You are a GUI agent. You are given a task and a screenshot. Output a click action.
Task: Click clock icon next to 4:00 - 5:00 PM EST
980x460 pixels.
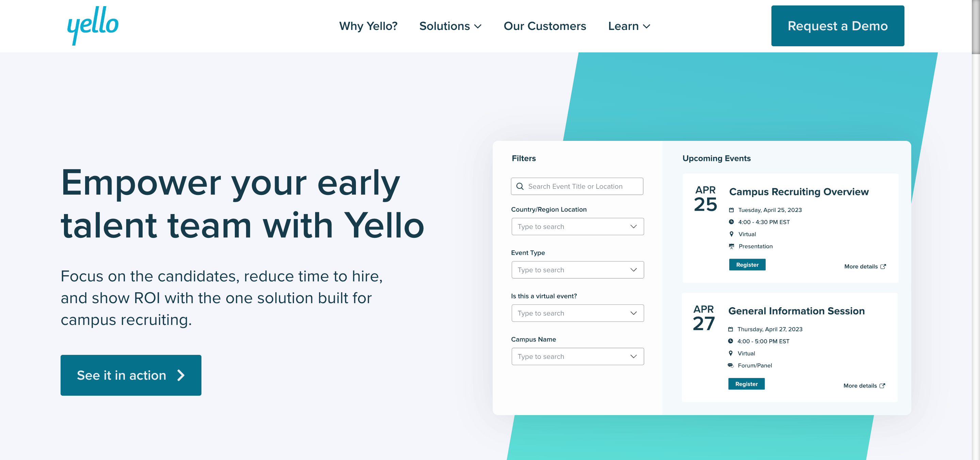point(731,341)
